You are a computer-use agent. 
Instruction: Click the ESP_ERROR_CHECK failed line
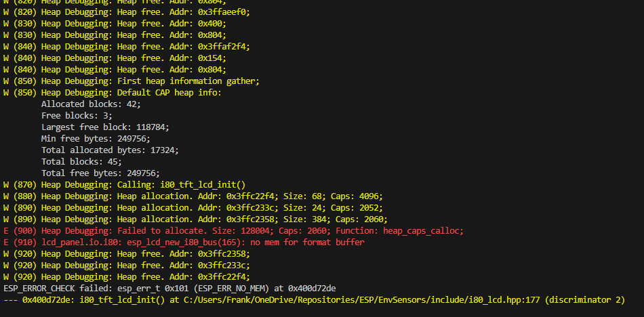click(169, 289)
